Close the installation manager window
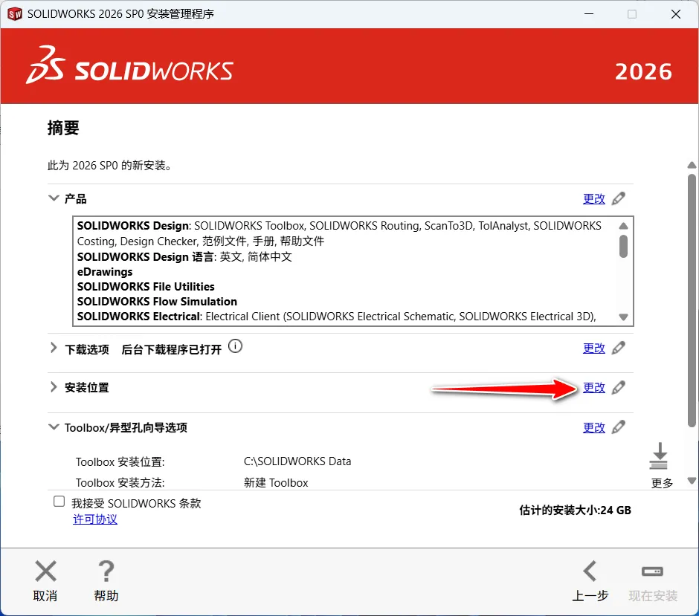This screenshot has height=616, width=699. [676, 14]
